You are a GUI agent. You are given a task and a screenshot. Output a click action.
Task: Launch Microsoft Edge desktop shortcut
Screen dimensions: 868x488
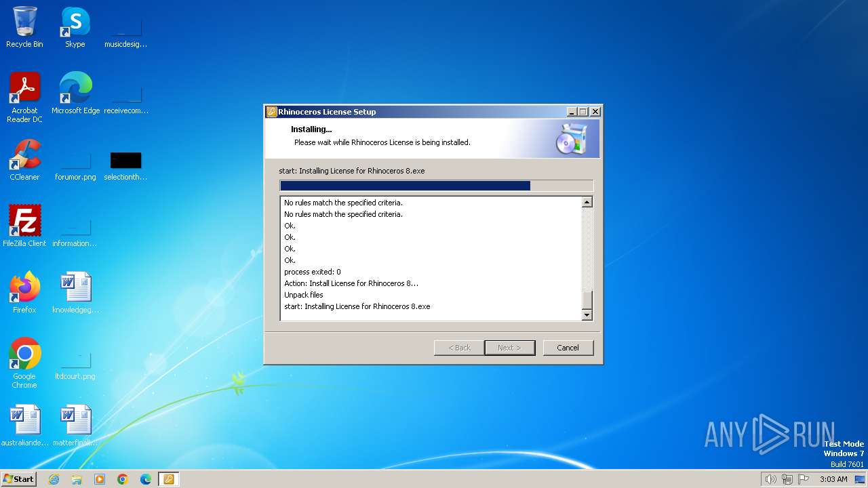point(75,94)
